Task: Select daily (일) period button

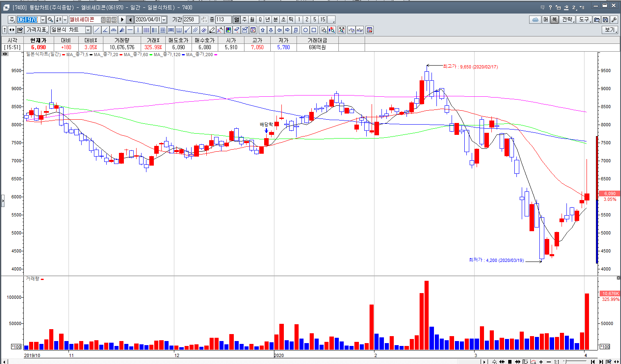Action: [237, 20]
